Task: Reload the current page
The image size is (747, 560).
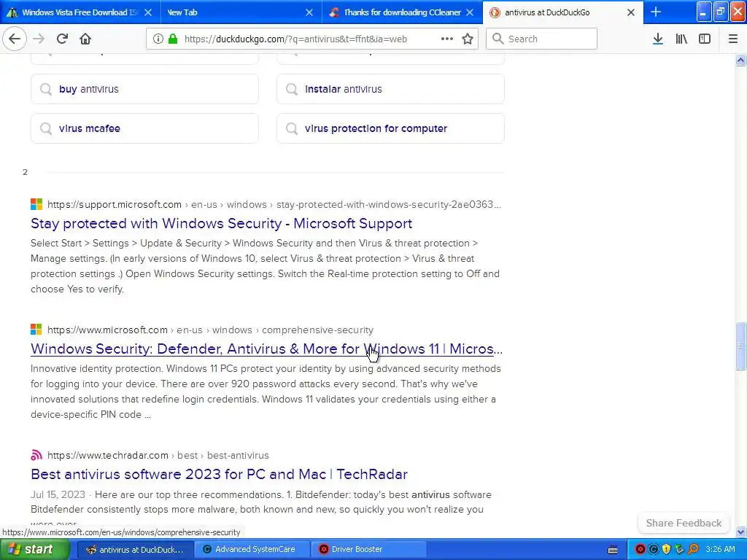Action: (62, 39)
